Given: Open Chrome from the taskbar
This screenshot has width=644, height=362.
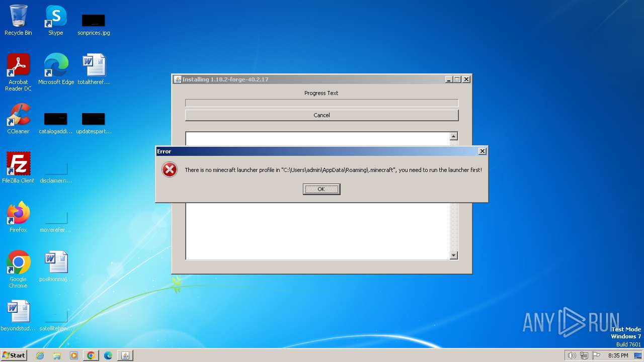Looking at the screenshot, I should click(x=91, y=355).
